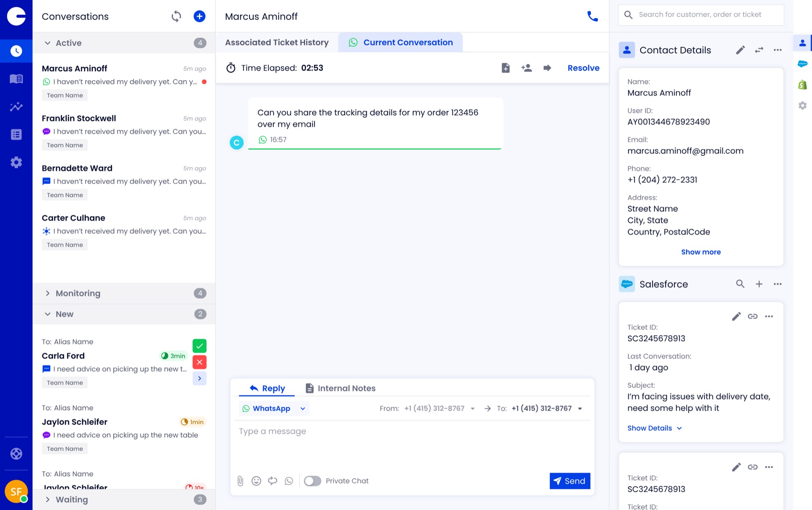Switch to Associated Ticket History tab

coord(277,42)
